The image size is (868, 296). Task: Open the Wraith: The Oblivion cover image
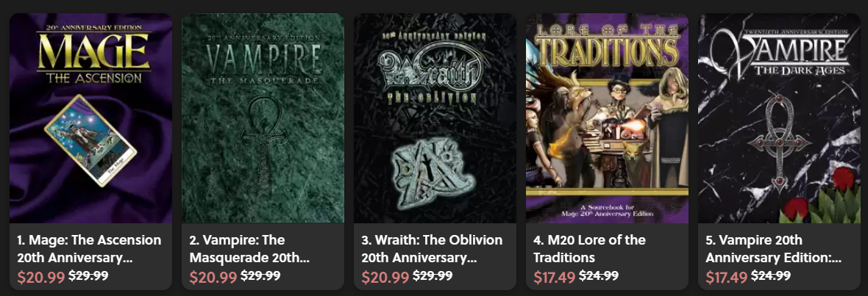pos(435,118)
